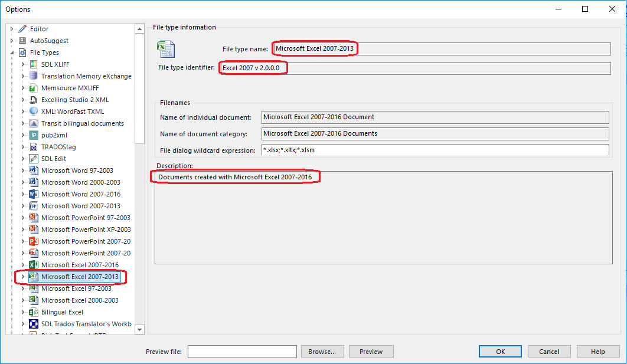This screenshot has width=627, height=364.
Task: Expand the Bilingual Excel node arrow
Action: click(x=23, y=311)
